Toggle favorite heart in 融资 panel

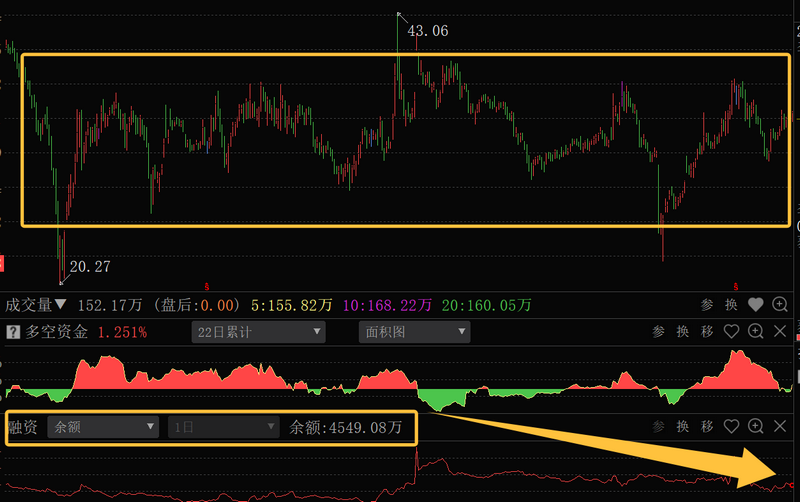pos(731,427)
